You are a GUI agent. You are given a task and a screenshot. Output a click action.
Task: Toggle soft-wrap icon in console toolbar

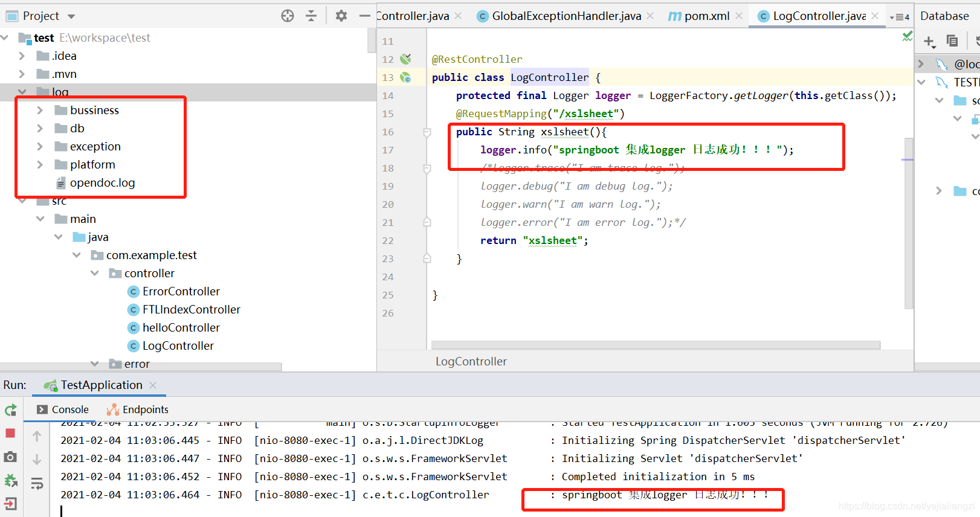click(x=37, y=483)
